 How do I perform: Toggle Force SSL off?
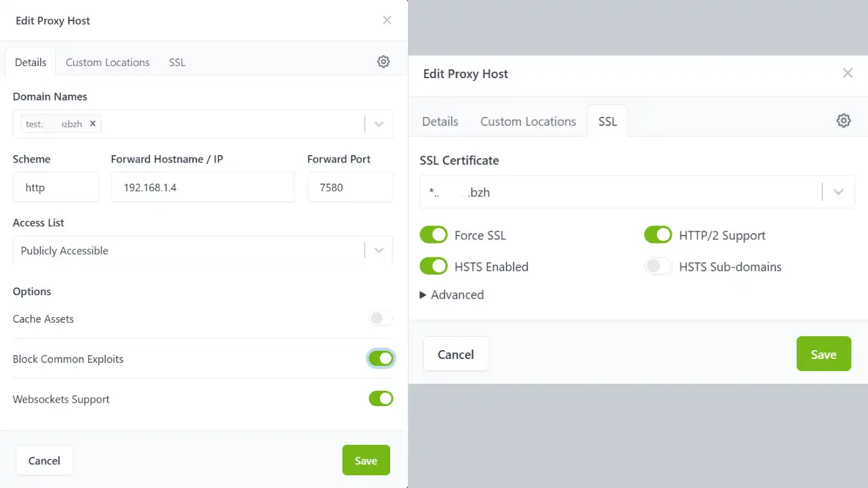pyautogui.click(x=433, y=235)
